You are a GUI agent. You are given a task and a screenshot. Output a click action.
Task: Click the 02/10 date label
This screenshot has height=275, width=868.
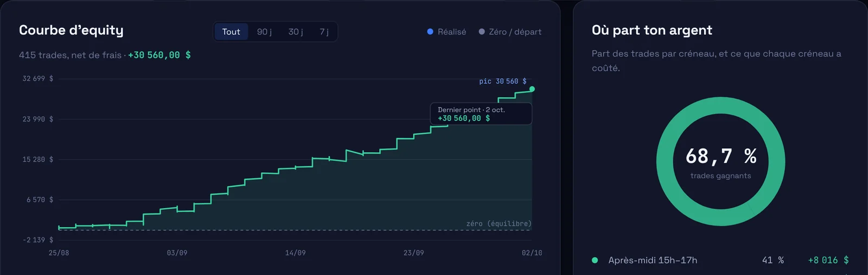532,253
